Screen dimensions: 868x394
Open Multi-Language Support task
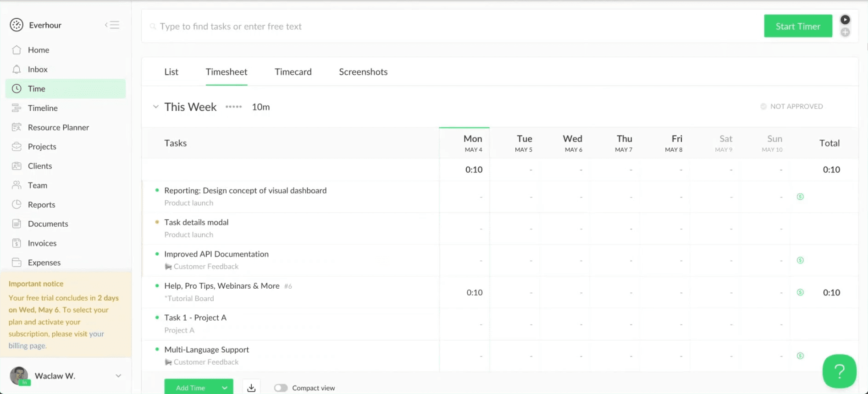(206, 350)
